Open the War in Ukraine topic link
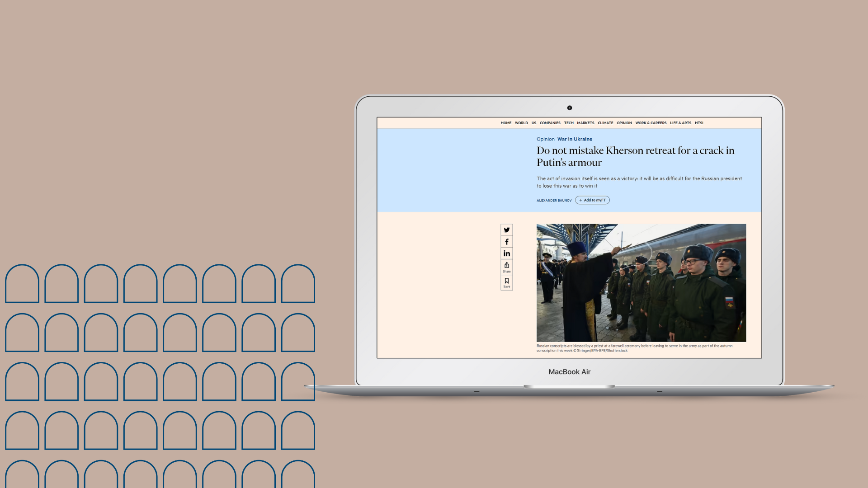 pyautogui.click(x=575, y=139)
